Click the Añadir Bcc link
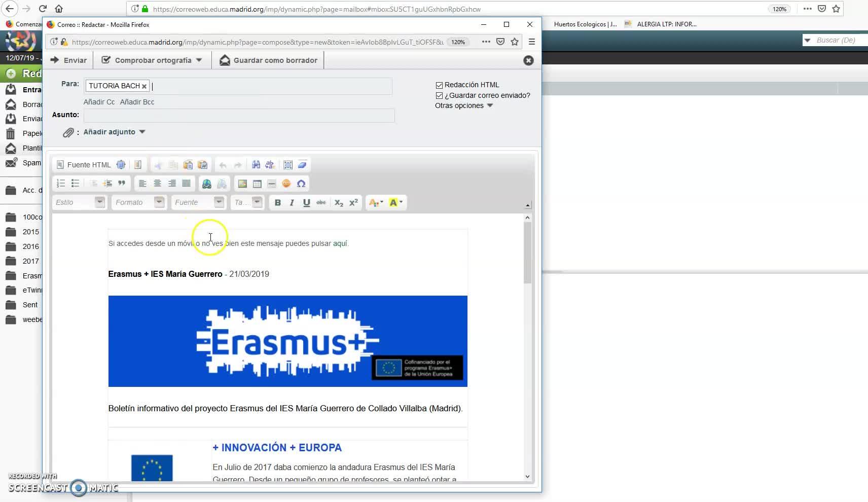The image size is (868, 502). coord(137,102)
